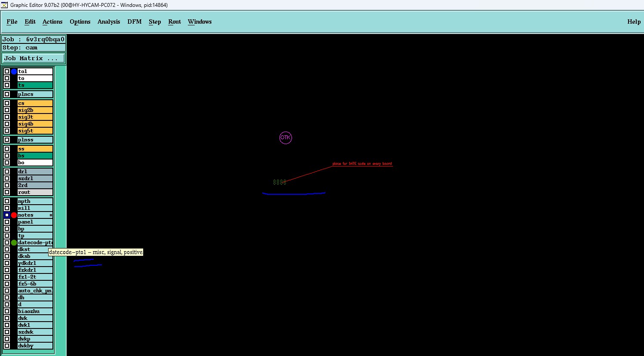Select the dksb layer name

35,256
